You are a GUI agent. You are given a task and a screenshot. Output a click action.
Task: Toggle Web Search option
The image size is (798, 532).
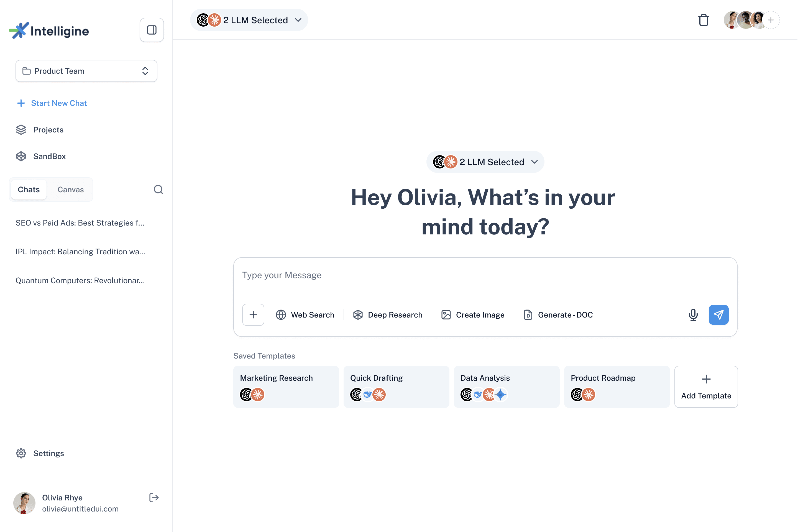[x=305, y=315]
